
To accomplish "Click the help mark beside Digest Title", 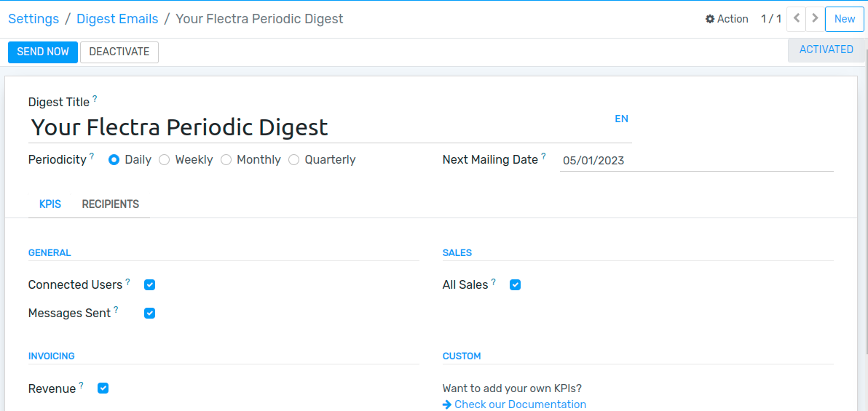I will pyautogui.click(x=95, y=98).
